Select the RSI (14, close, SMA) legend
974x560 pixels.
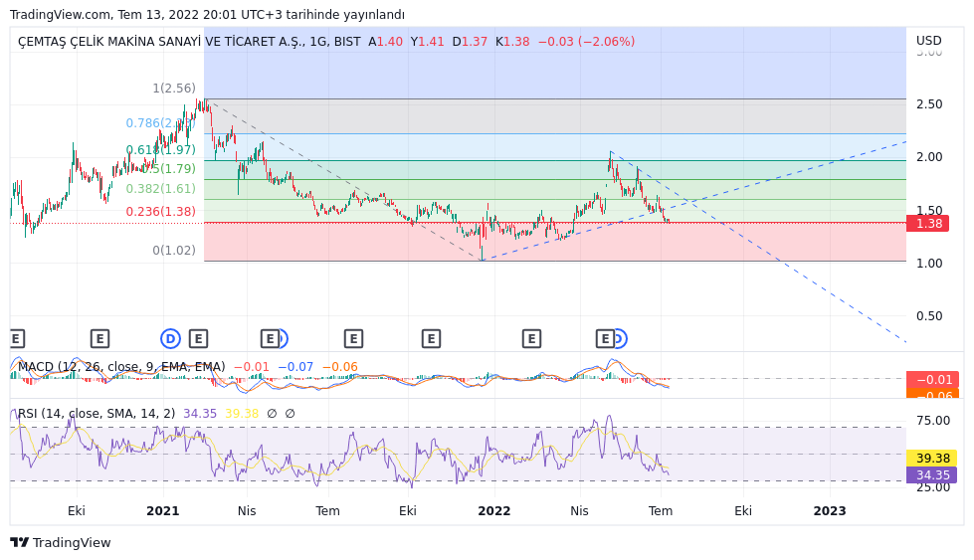tap(97, 414)
